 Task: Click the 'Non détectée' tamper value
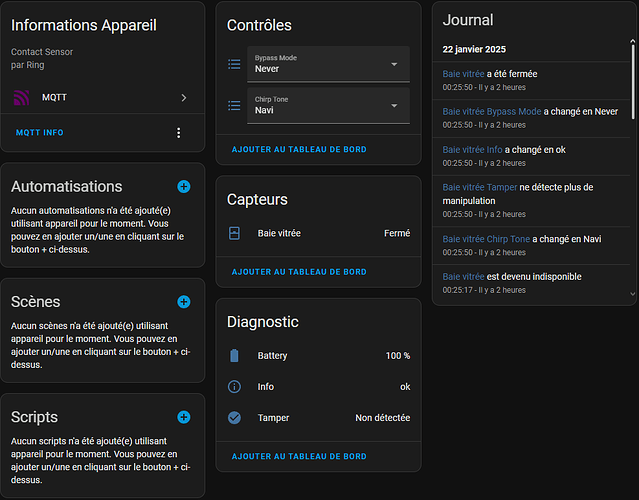[383, 418]
